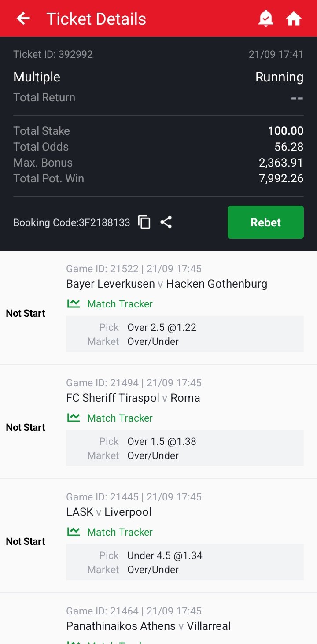Tap LASK v Liverpool tracker chart icon
Viewport: 317px width, 644px height.
point(74,532)
